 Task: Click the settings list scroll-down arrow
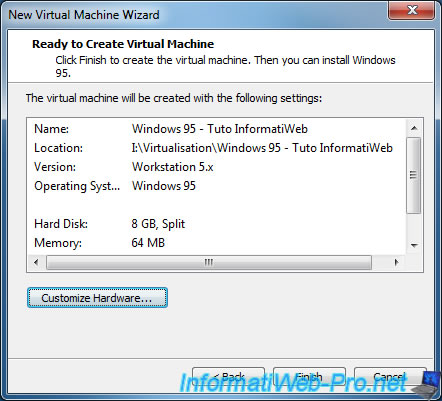click(414, 246)
